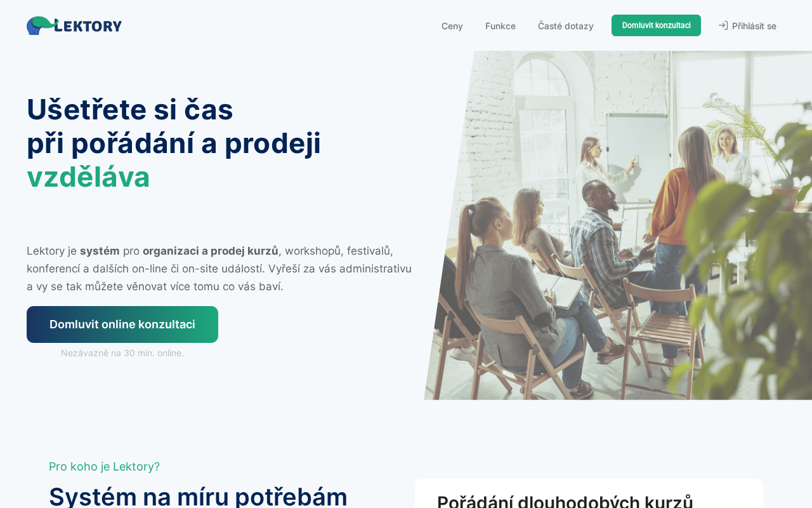Image resolution: width=812 pixels, height=508 pixels.
Task: Open the Ceny navigation item
Action: click(452, 26)
